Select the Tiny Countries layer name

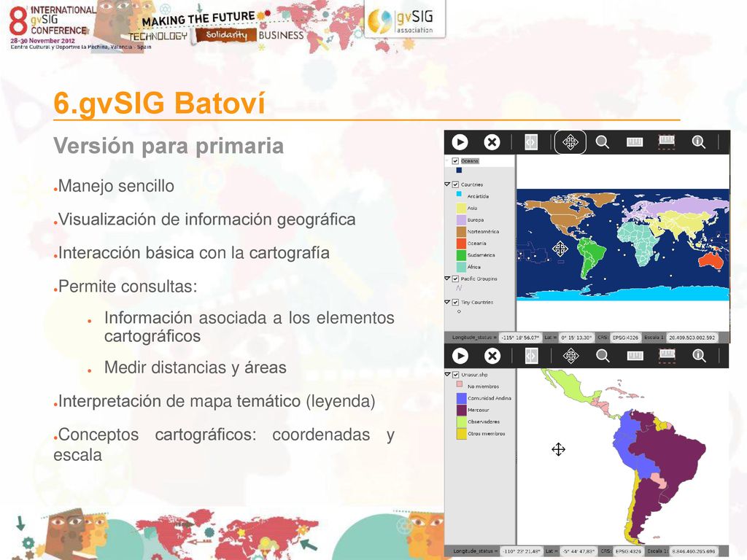coord(477,302)
